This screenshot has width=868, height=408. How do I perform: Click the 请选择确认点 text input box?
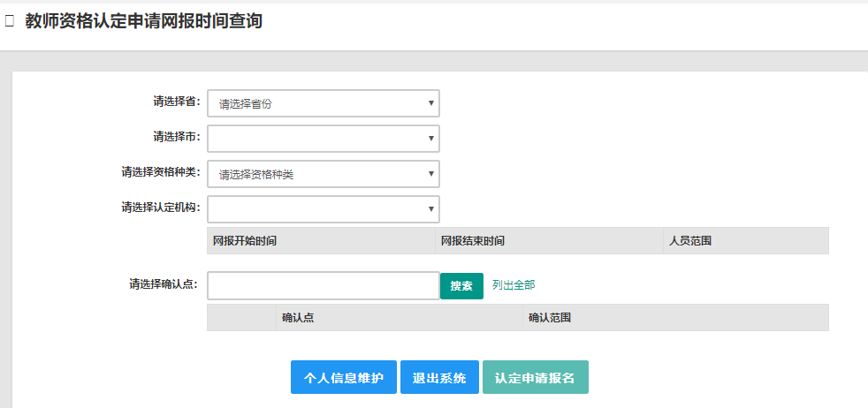click(323, 285)
